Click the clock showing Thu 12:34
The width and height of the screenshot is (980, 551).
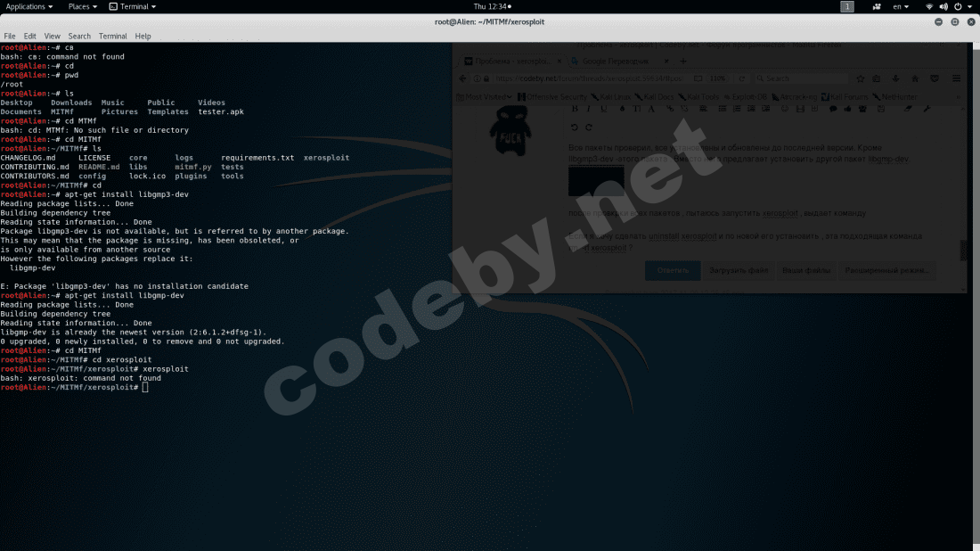coord(492,6)
